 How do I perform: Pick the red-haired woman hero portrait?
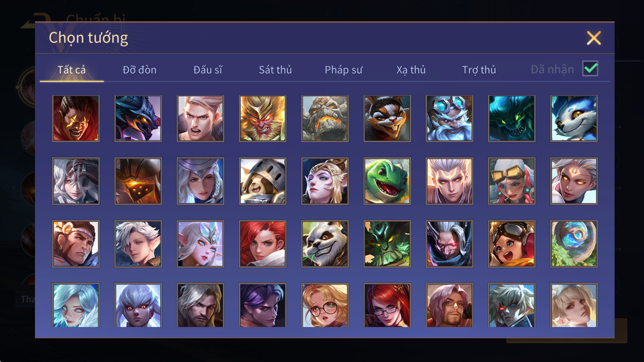[x=263, y=244]
